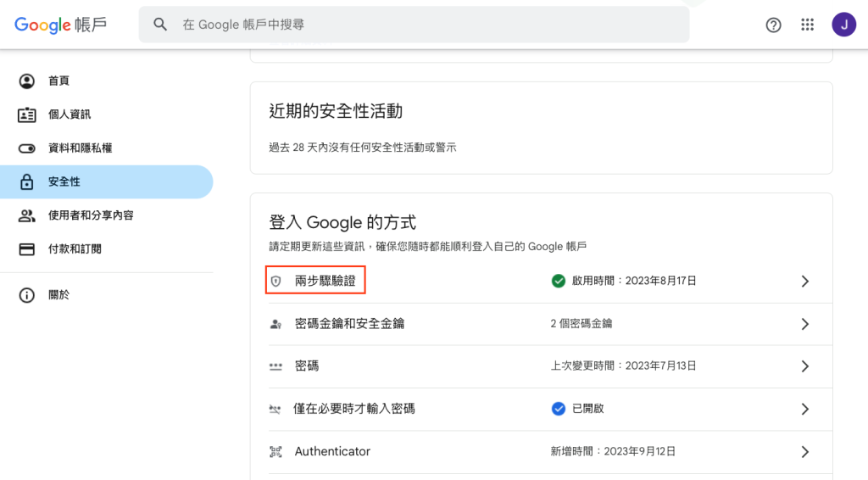
Task: Click text 上次變更時間：2023年7月13日
Action: coord(623,366)
